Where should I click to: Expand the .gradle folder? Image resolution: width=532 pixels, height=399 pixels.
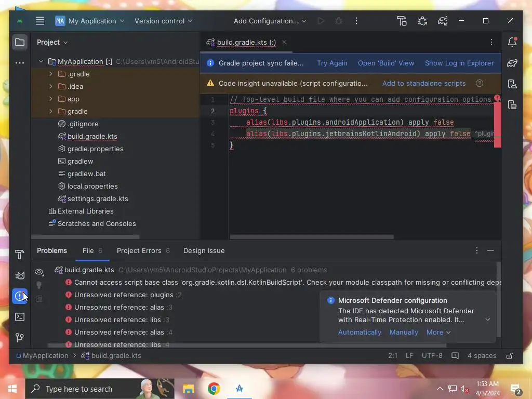50,74
